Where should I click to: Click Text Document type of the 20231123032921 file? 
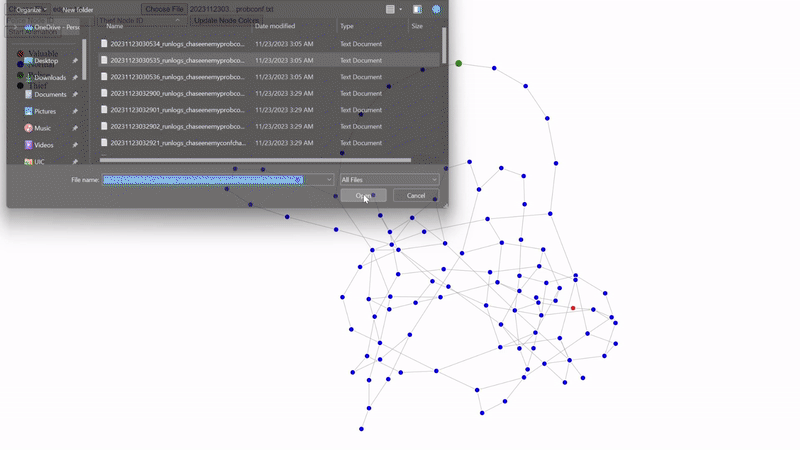pos(361,143)
